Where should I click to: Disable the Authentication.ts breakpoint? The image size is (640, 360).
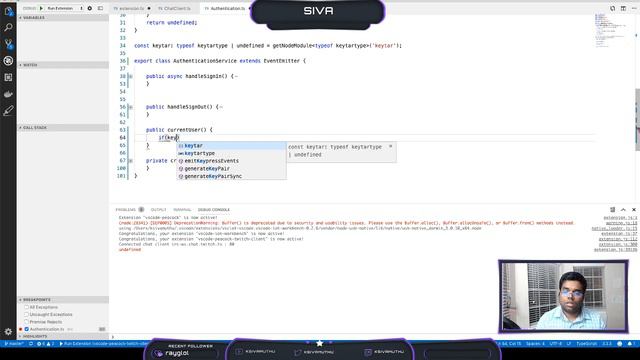tap(27, 329)
